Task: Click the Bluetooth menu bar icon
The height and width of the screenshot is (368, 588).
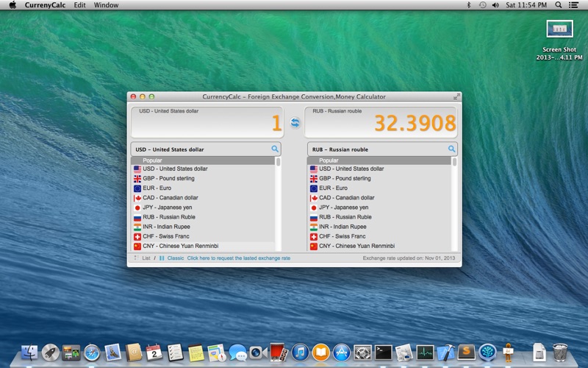Action: pos(468,5)
